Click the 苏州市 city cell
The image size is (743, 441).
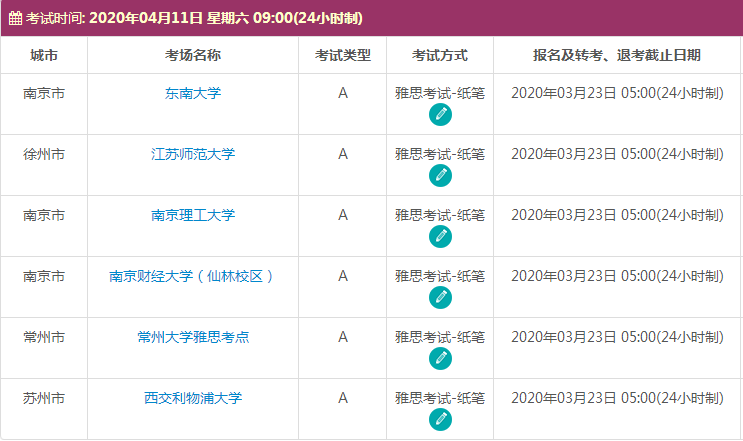click(x=44, y=398)
